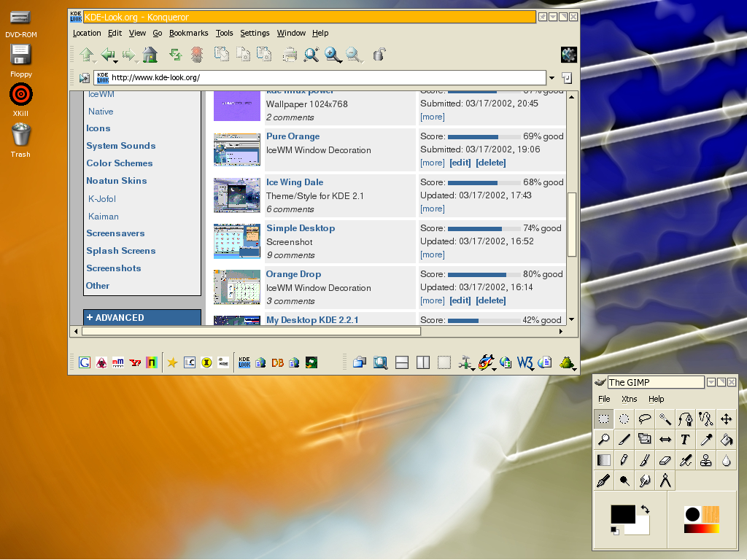Image resolution: width=747 pixels, height=560 pixels.
Task: Select the Eraser tool in GIMP
Action: click(x=665, y=460)
